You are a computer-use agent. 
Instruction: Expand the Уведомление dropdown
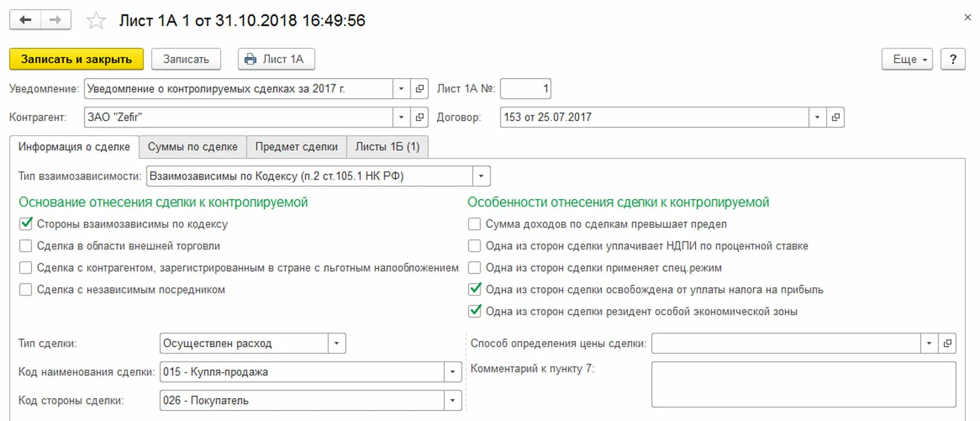[401, 89]
